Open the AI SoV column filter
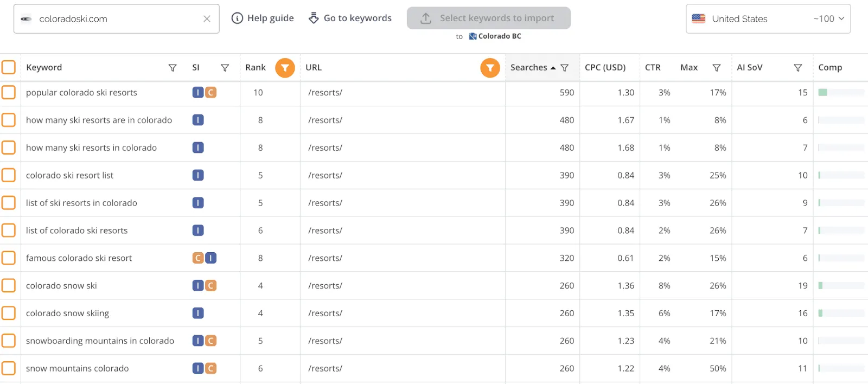This screenshot has height=384, width=868. click(797, 68)
